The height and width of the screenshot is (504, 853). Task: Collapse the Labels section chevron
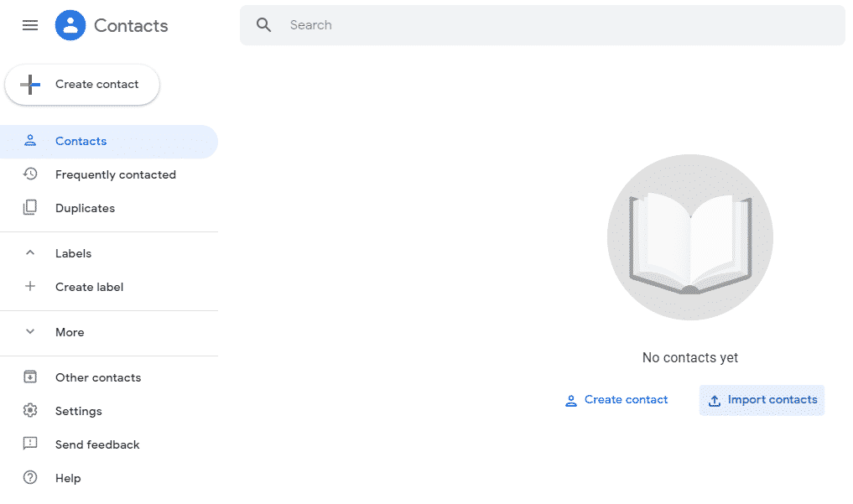(30, 253)
